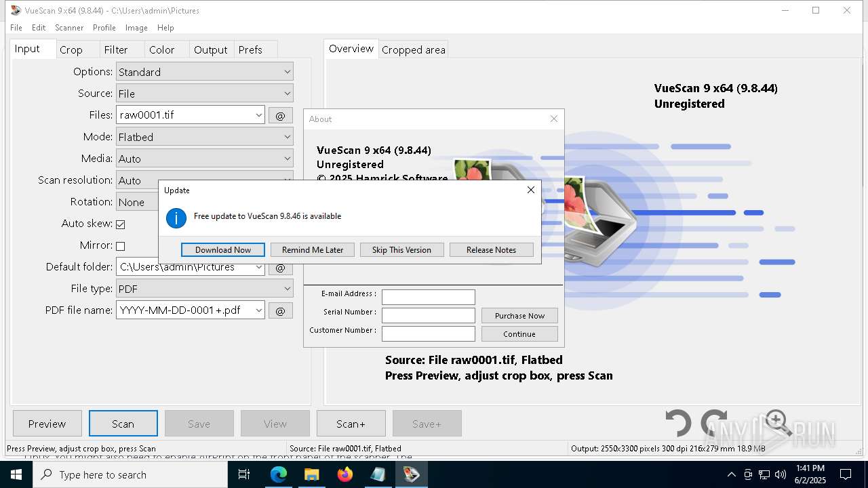Click the taskbar search box

click(x=130, y=474)
